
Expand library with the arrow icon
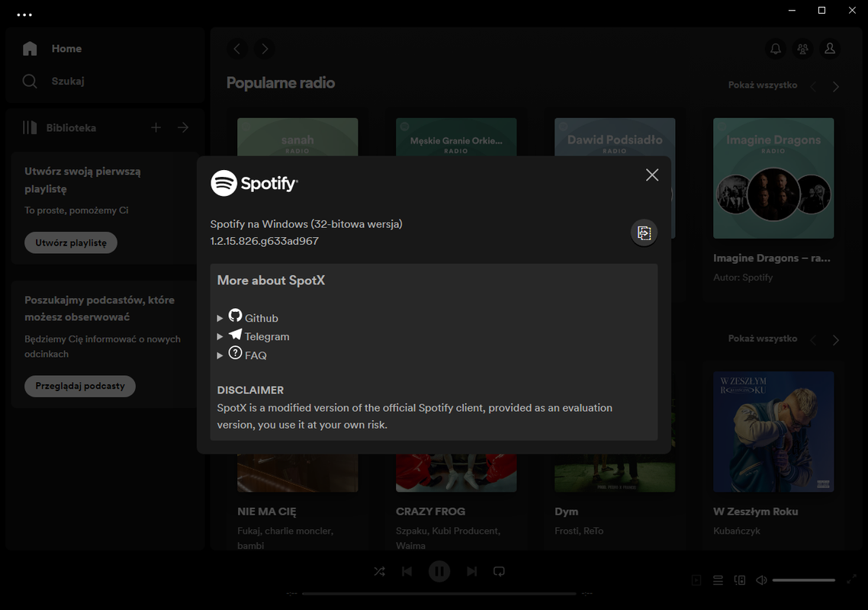(183, 128)
